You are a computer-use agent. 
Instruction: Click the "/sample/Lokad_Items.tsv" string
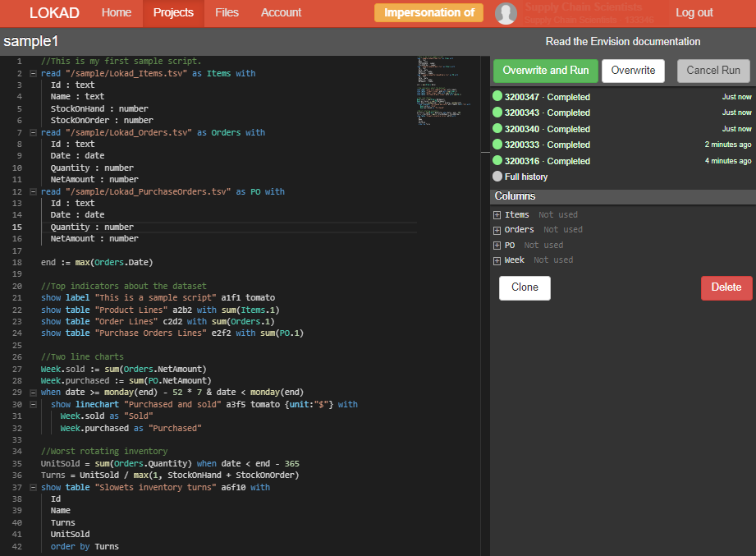pyautogui.click(x=126, y=74)
